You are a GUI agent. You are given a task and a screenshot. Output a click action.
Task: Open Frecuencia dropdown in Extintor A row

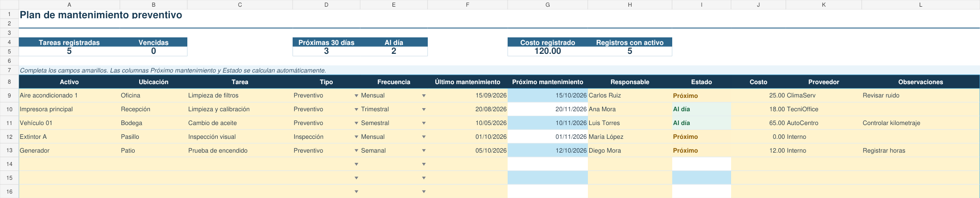click(x=424, y=137)
